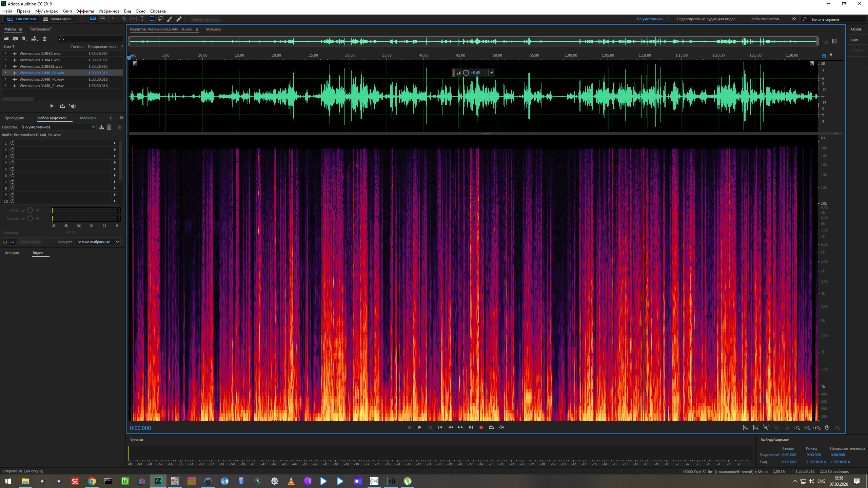The width and height of the screenshot is (868, 488).
Task: Open Process dropdown Только выбранные
Action: (98, 242)
